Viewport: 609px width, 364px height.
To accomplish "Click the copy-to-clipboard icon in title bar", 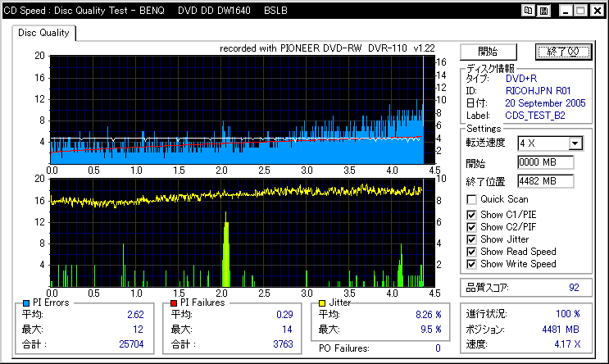I will [528, 11].
